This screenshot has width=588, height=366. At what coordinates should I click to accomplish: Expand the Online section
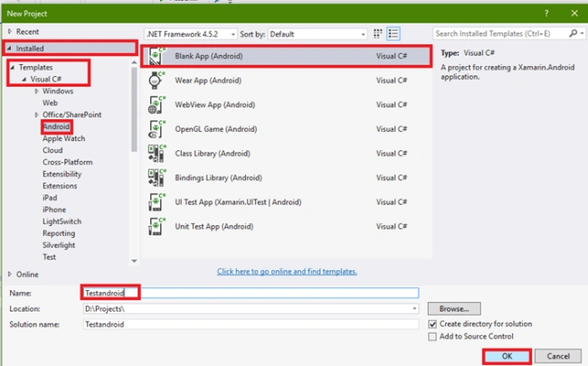pyautogui.click(x=10, y=274)
